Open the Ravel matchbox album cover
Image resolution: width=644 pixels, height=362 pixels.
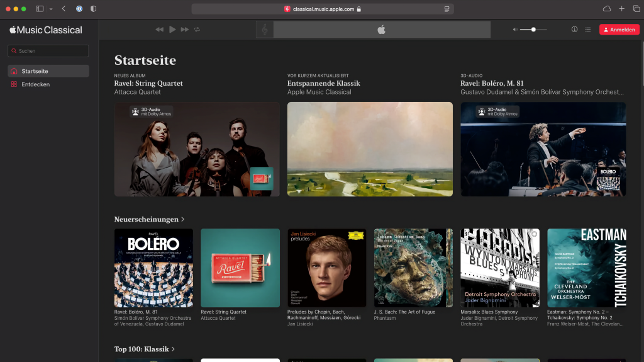pyautogui.click(x=240, y=268)
